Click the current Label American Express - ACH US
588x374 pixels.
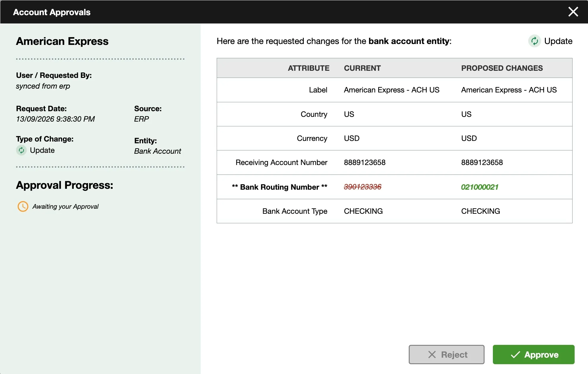[x=392, y=90]
